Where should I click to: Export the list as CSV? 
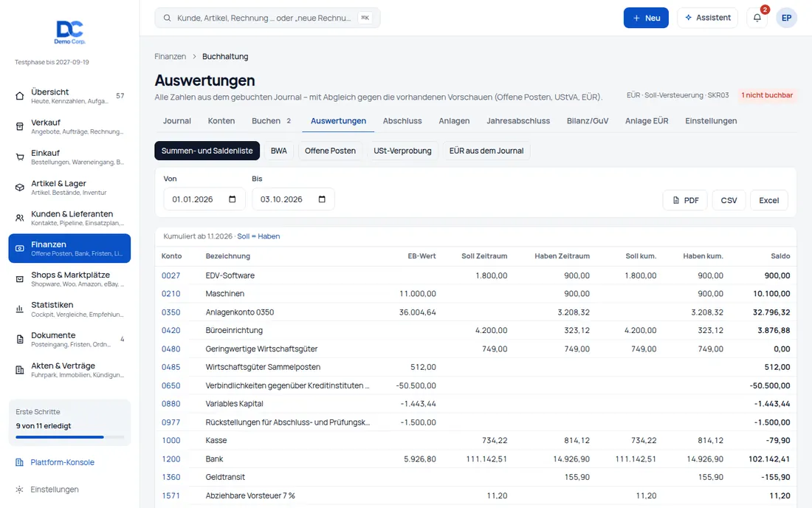[729, 200]
